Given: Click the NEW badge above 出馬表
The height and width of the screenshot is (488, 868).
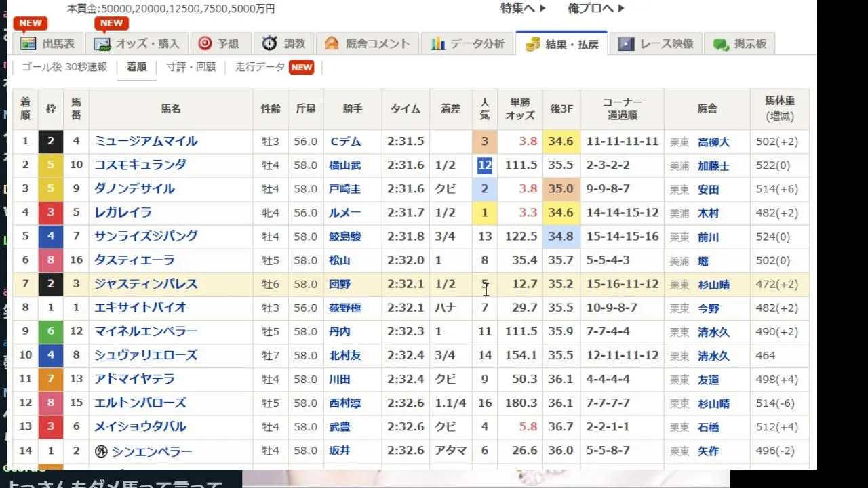Looking at the screenshot, I should (x=31, y=23).
